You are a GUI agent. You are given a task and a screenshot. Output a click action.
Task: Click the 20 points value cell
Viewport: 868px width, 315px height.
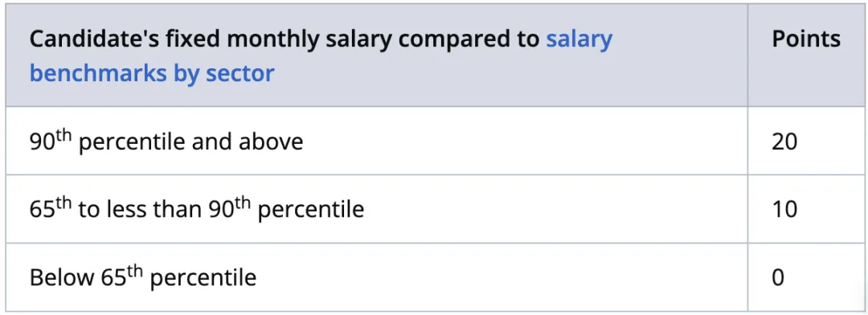(x=784, y=141)
